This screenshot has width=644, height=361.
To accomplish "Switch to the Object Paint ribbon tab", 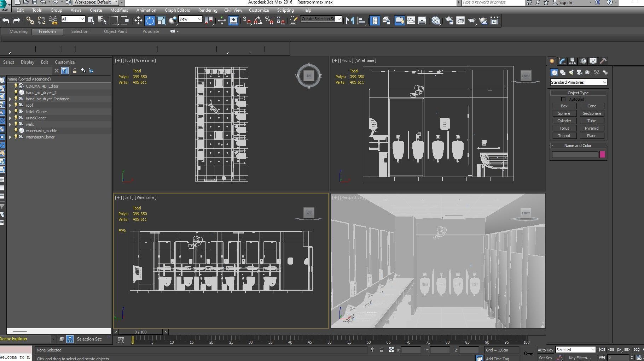I will [115, 31].
